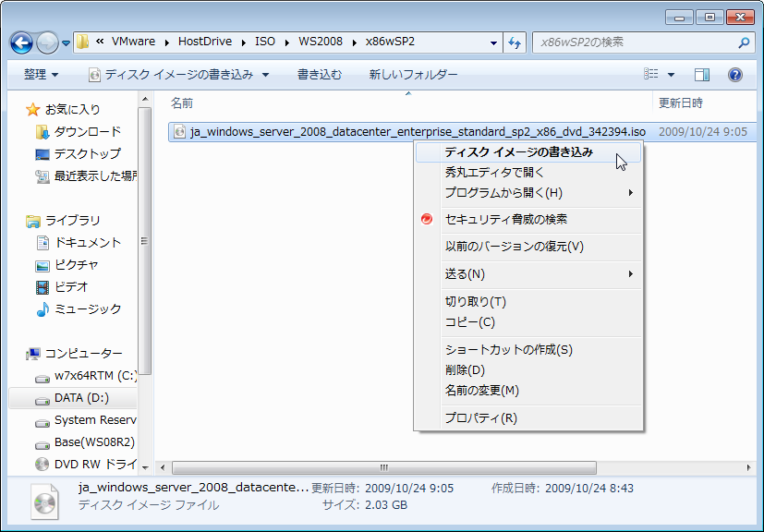Open プロパティ(R) from context menu

(528, 418)
